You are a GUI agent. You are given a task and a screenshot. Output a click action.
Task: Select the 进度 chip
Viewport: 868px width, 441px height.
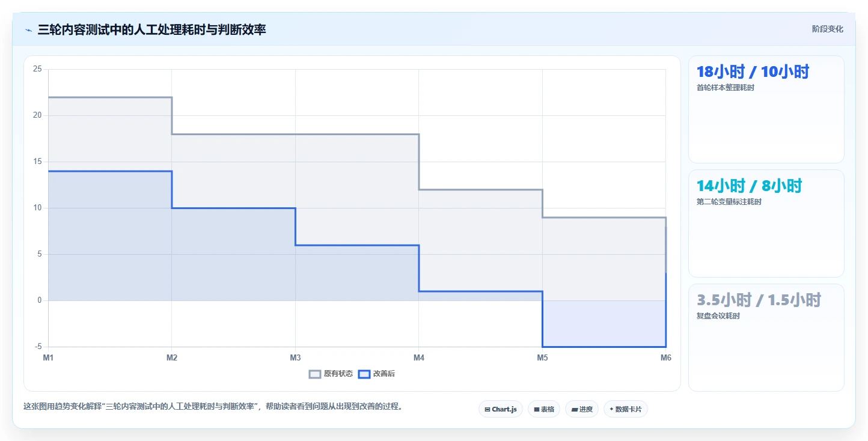tap(582, 409)
